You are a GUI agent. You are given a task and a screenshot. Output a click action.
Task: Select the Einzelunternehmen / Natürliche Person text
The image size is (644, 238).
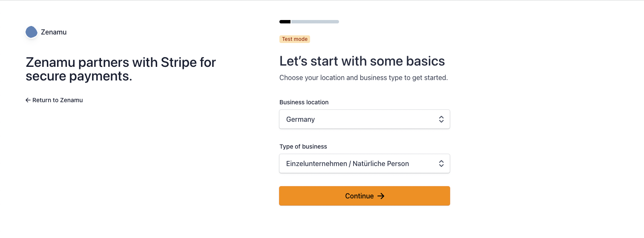point(348,163)
